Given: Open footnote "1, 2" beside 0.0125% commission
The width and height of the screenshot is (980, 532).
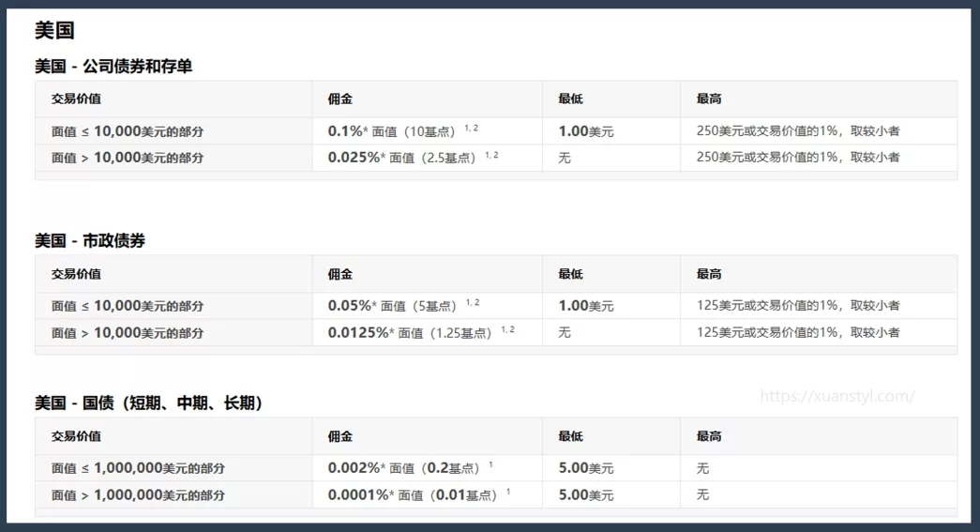Looking at the screenshot, I should [507, 328].
